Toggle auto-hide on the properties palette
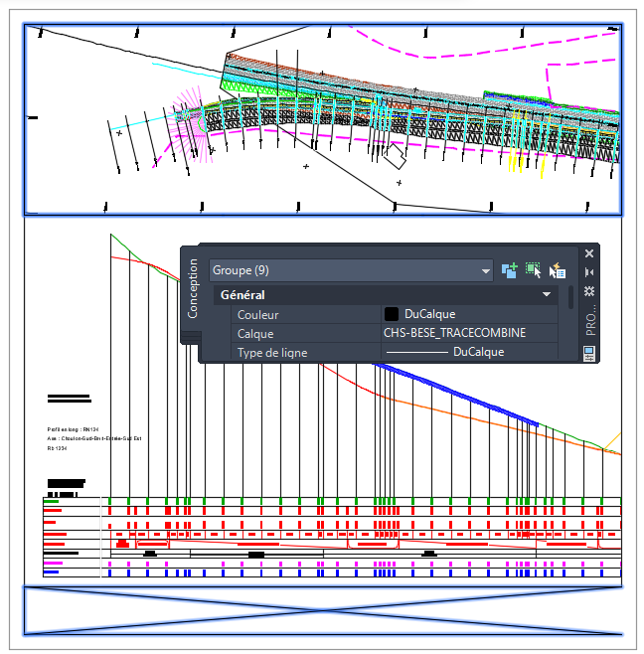This screenshot has height=654, width=644. tap(589, 272)
